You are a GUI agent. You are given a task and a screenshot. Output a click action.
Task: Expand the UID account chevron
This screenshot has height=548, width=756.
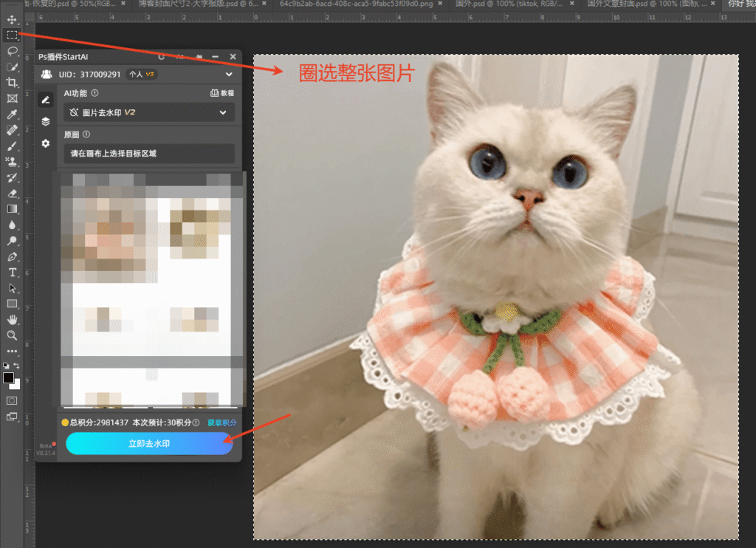point(229,75)
